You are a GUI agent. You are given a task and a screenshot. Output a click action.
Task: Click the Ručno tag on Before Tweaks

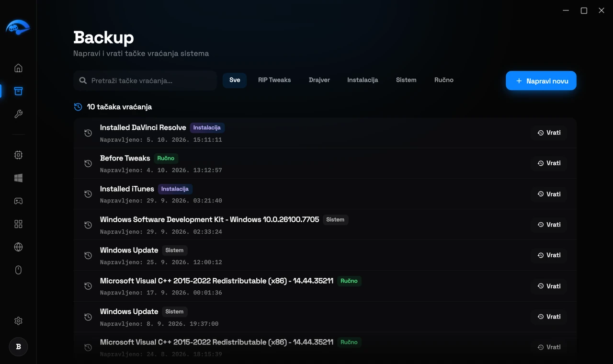166,158
